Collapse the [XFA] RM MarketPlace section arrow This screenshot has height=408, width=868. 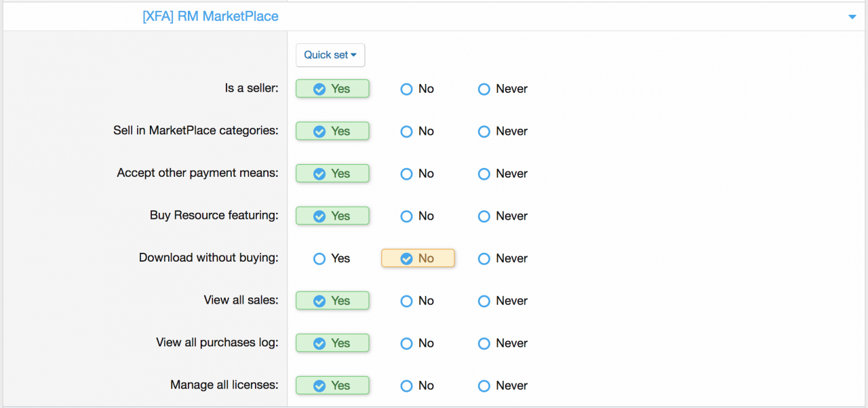852,17
